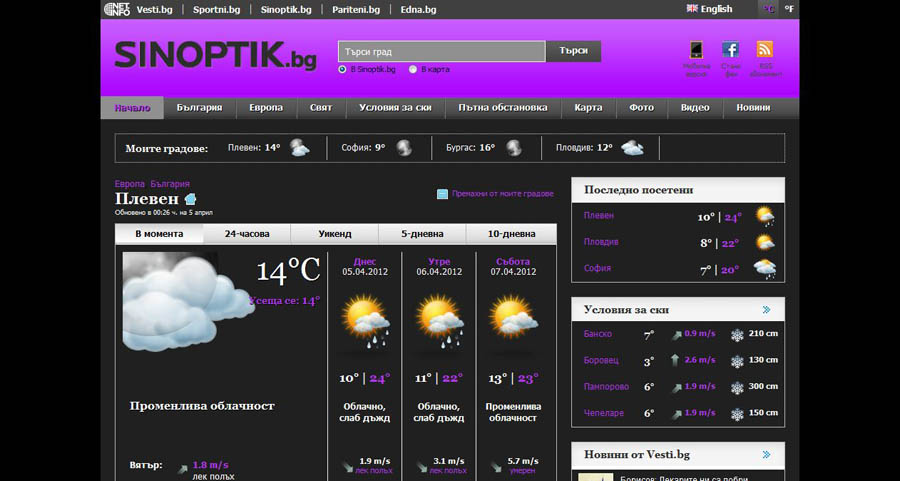
Task: Open the Свят menu item
Action: click(x=321, y=108)
